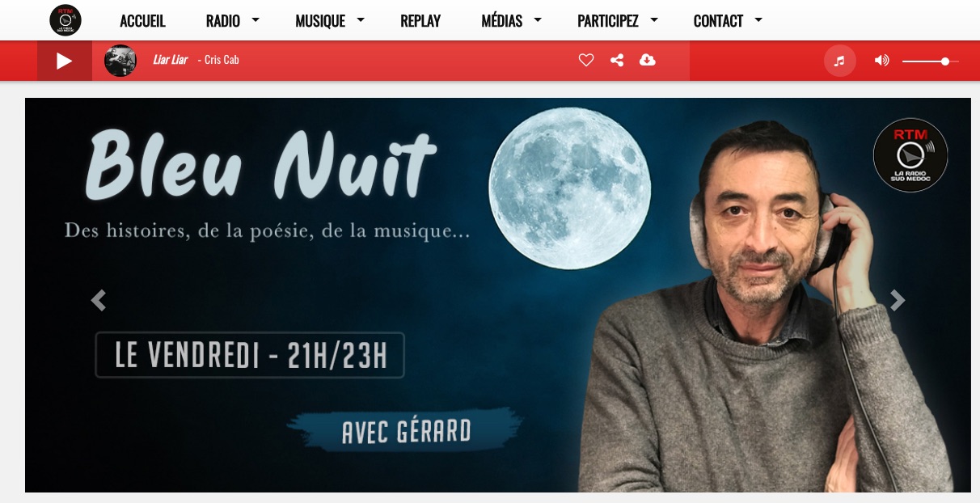The image size is (980, 503).
Task: Click the RTM logo in the navigation bar
Action: pos(65,20)
